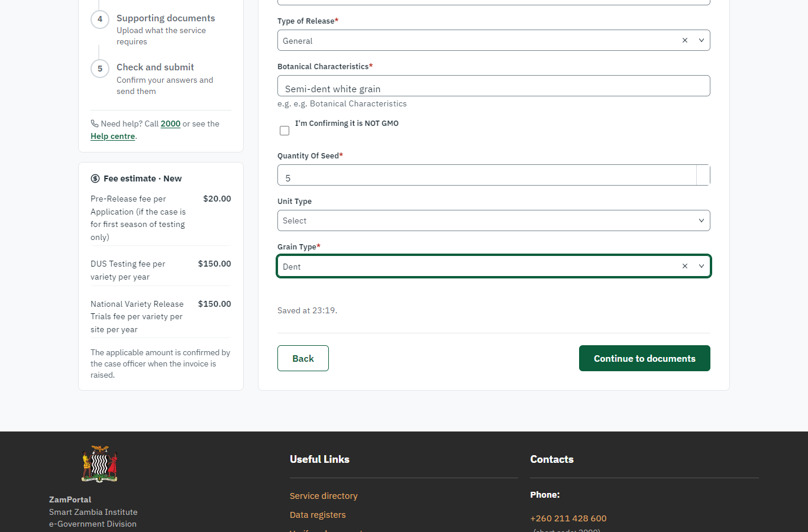Select the DUS Testing fee $150.00 amount

[215, 264]
